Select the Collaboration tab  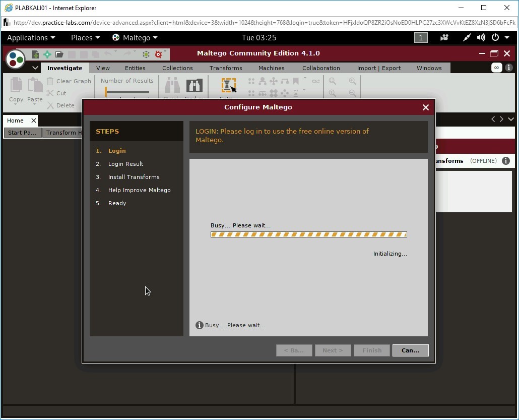click(x=321, y=68)
